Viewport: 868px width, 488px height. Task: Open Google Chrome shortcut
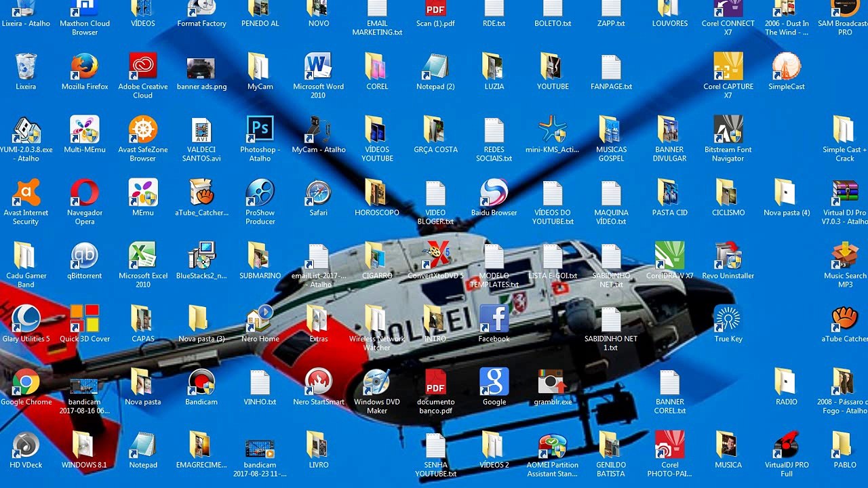[x=26, y=382]
